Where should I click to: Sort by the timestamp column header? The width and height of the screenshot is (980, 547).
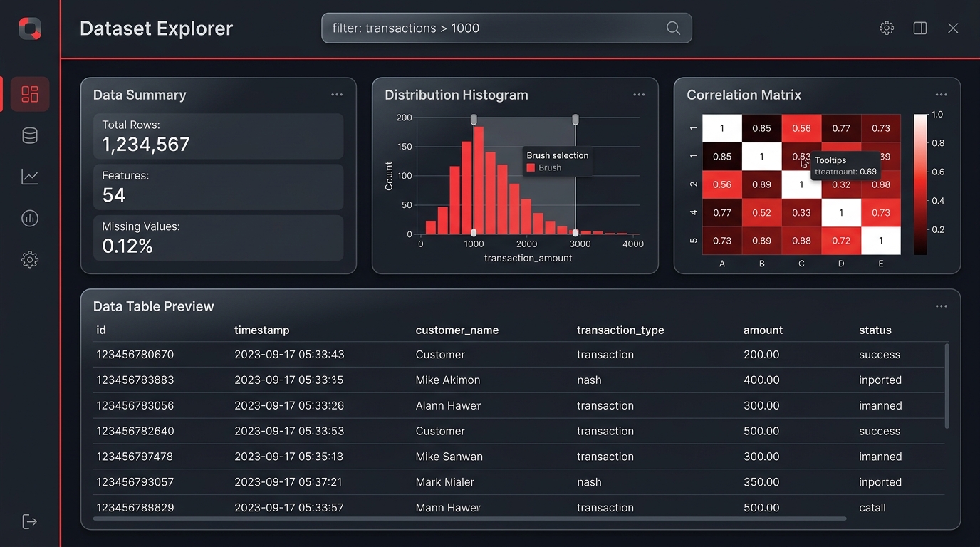click(x=261, y=330)
